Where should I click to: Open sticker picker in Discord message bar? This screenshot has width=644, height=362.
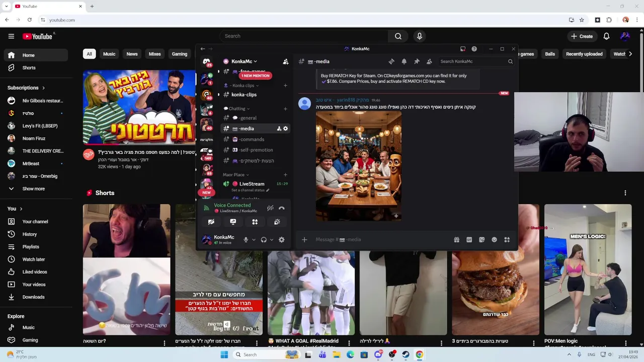pyautogui.click(x=481, y=240)
